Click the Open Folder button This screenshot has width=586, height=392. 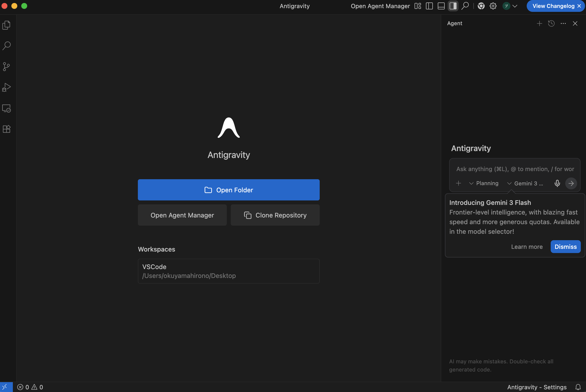(x=229, y=190)
